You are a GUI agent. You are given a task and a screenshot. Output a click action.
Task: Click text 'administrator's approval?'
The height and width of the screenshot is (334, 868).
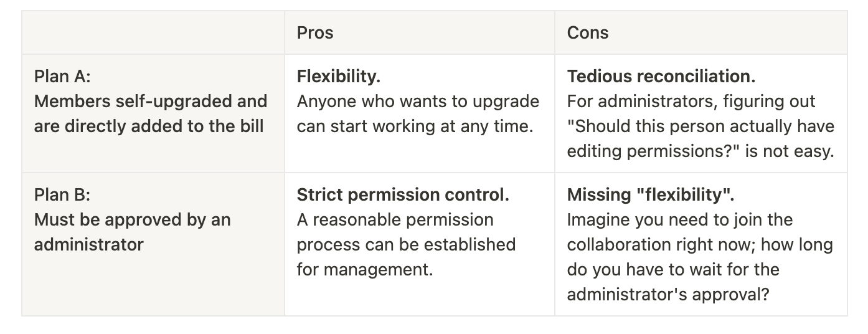tap(668, 295)
